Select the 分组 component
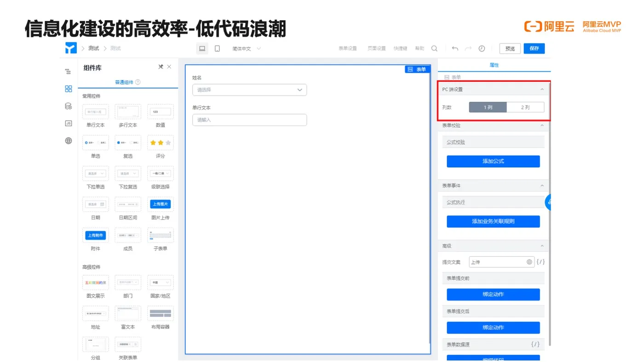Image resolution: width=644 pixels, height=362 pixels. [96, 349]
